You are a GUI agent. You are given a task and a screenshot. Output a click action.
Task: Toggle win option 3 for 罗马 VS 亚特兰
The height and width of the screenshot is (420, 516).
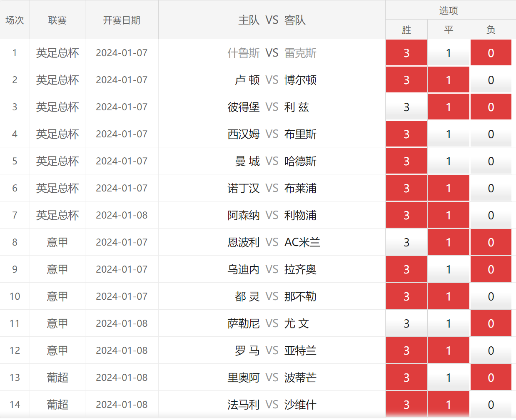click(406, 350)
